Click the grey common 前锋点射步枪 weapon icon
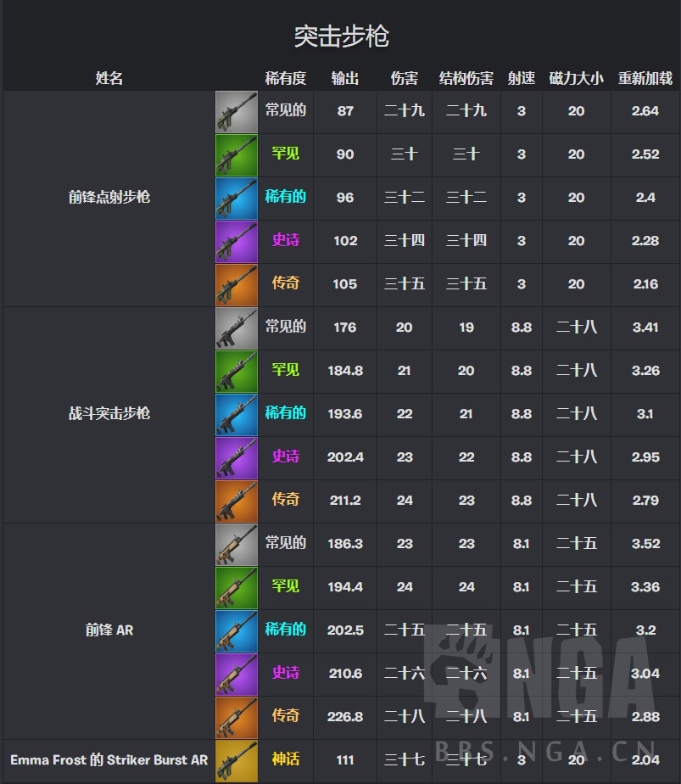681x784 pixels. click(x=237, y=112)
